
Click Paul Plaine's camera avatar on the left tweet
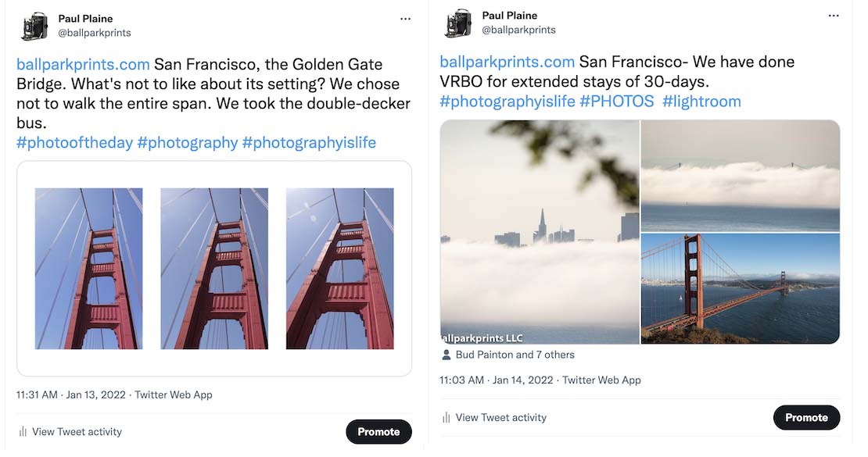coord(34,27)
